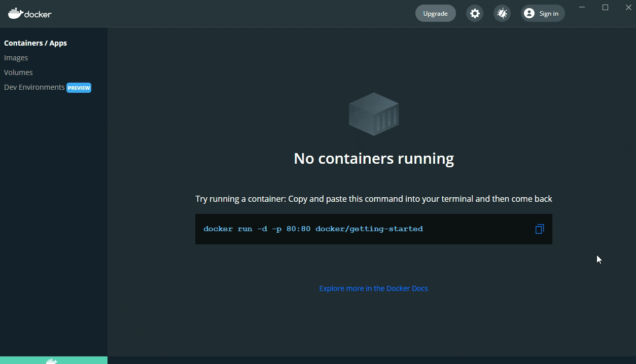Maximize the Docker Desktop window
This screenshot has width=636, height=364.
click(x=605, y=7)
